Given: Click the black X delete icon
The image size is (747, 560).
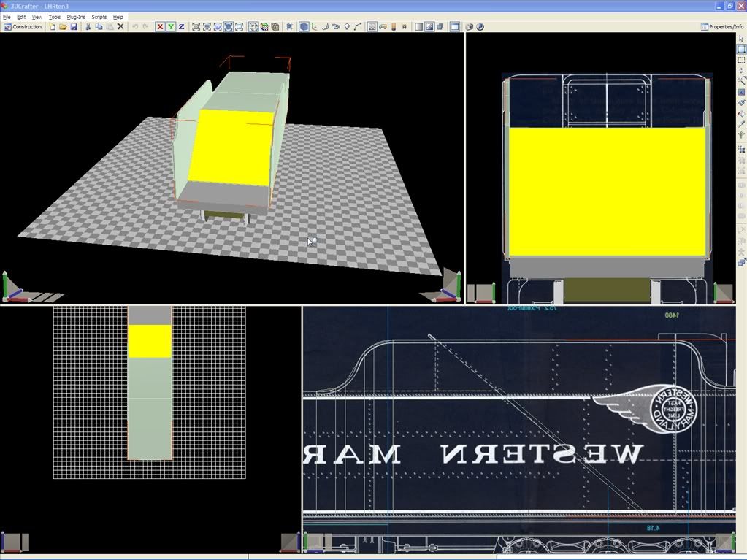Looking at the screenshot, I should 120,27.
